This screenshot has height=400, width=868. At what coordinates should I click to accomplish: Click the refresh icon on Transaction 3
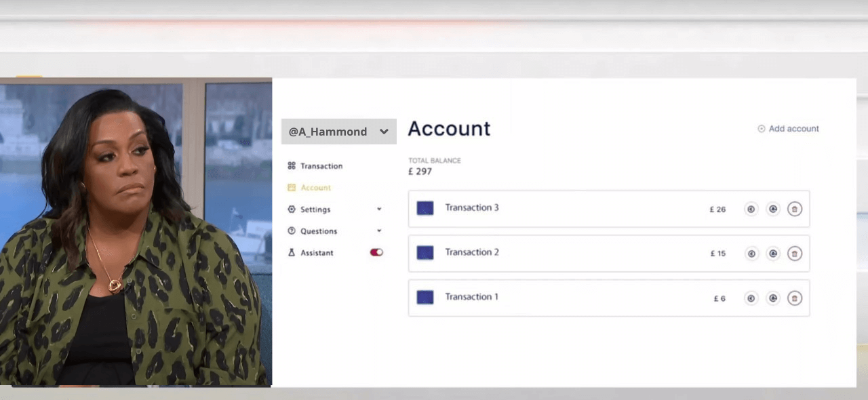click(773, 209)
